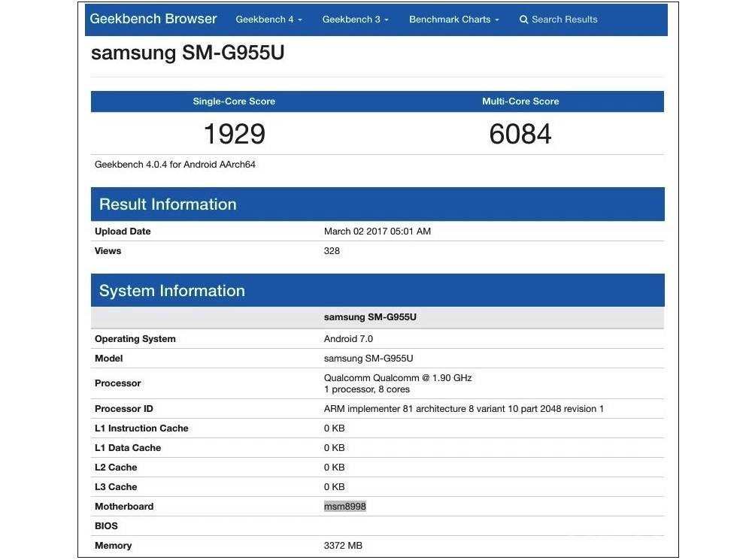Click the Multi-Core Score header
The image size is (752, 560).
click(520, 101)
